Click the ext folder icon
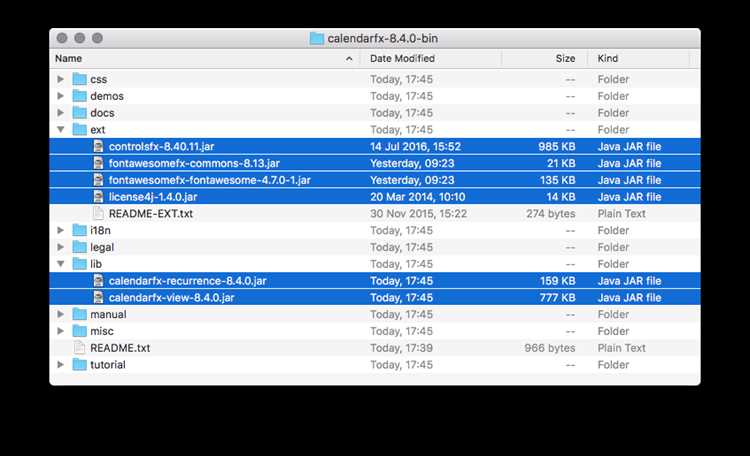The width and height of the screenshot is (750, 456). point(79,129)
